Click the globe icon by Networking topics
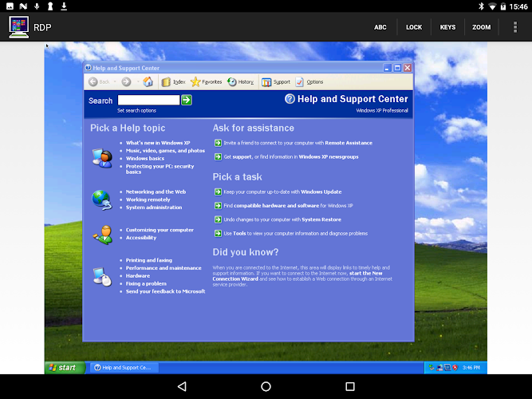The height and width of the screenshot is (399, 532). coord(102,200)
